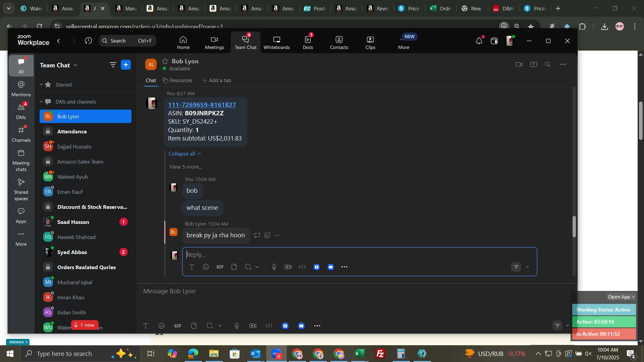Open the GIF picker in reply box

click(x=220, y=267)
